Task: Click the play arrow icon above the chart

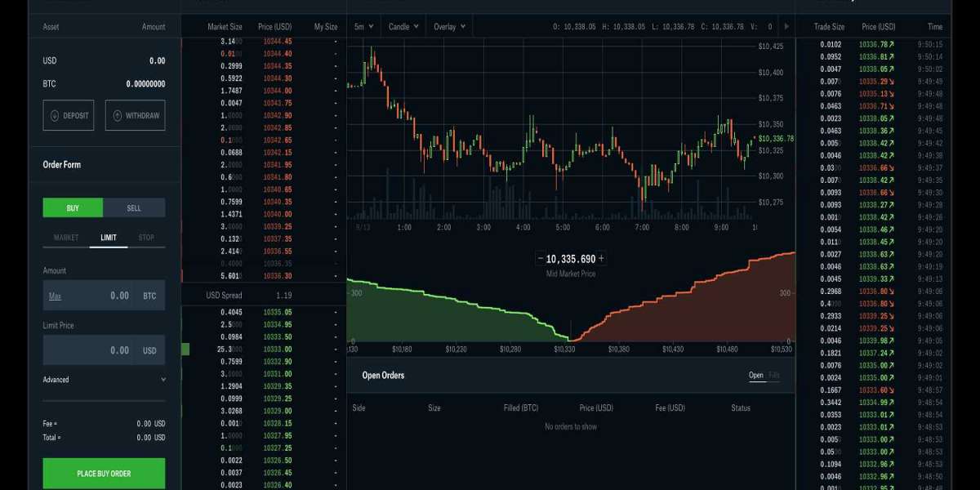Action: point(786,27)
